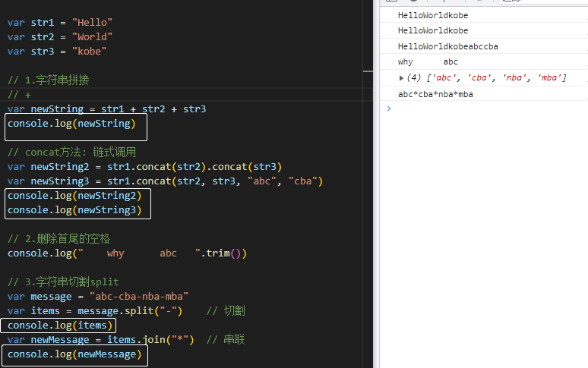The image size is (588, 368).
Task: Click the .trim() call in code
Action: click(223, 253)
